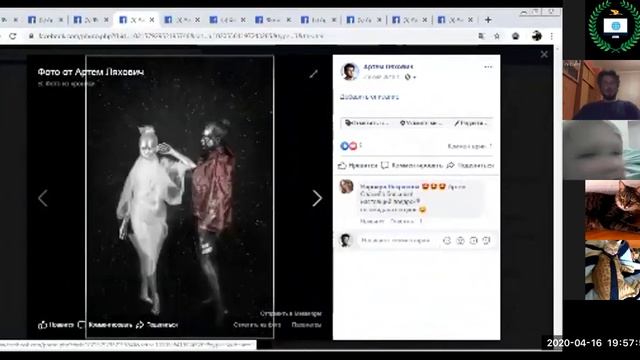This screenshot has height=360, width=640.
Task: Insert an emoji in the comment box
Action: click(x=447, y=240)
